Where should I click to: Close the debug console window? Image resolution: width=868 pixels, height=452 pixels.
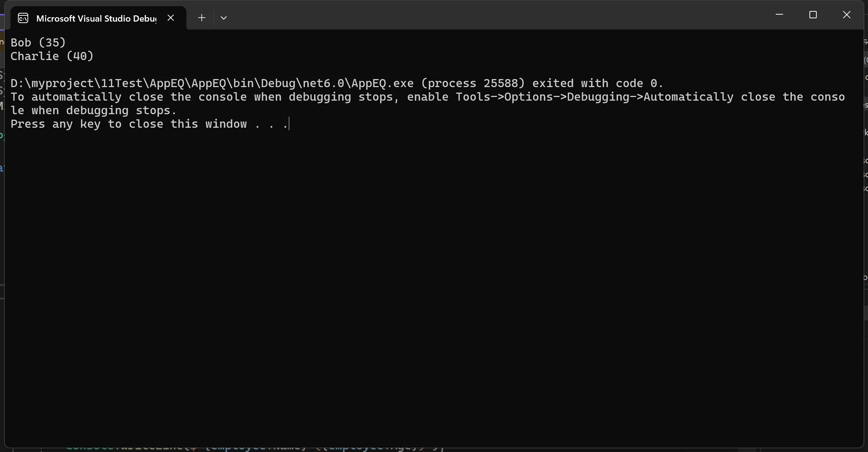click(x=847, y=15)
